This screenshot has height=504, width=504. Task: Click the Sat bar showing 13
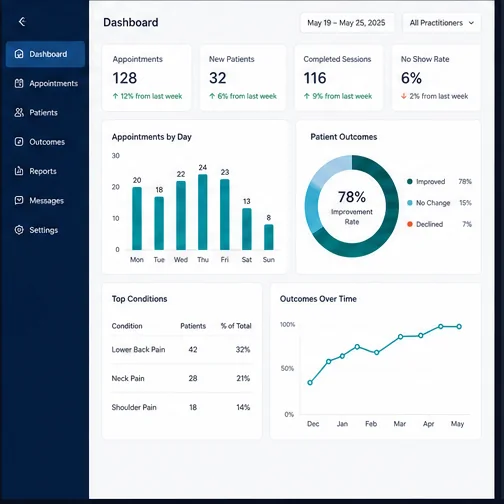[x=247, y=229]
